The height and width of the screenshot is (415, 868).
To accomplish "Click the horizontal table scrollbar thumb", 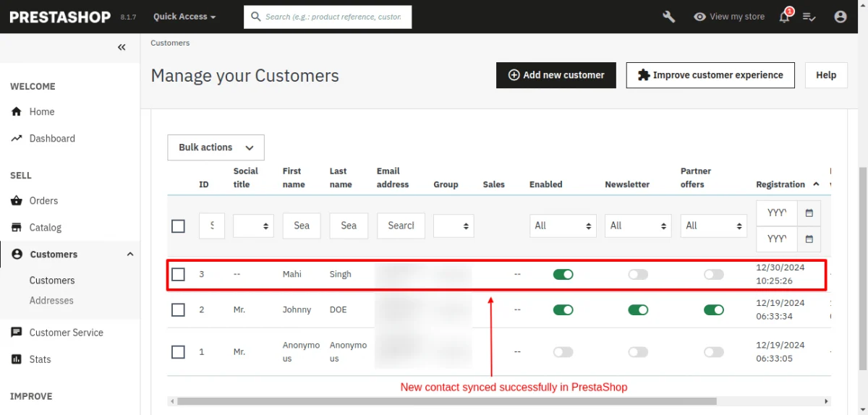I will coord(446,401).
